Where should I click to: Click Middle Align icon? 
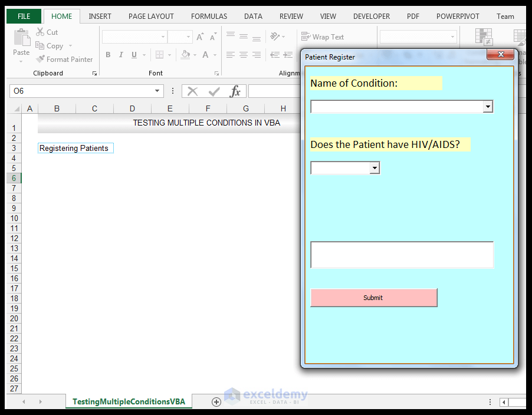tap(244, 37)
